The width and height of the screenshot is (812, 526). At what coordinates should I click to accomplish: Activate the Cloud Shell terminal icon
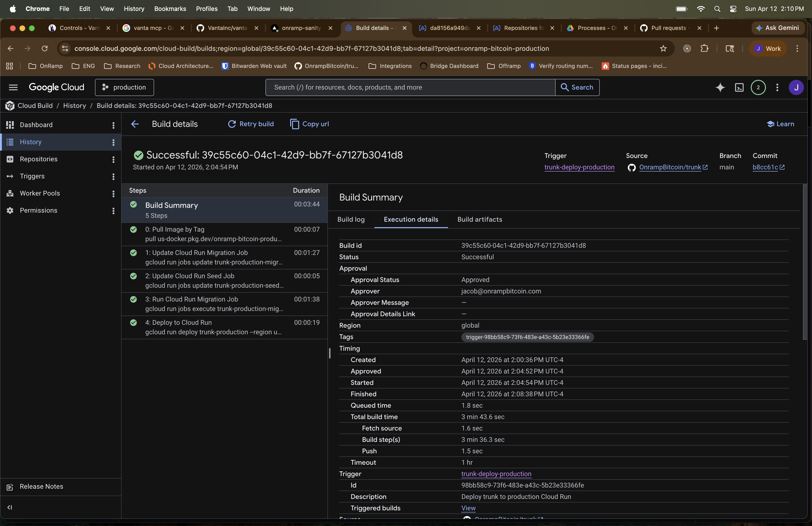(x=739, y=87)
